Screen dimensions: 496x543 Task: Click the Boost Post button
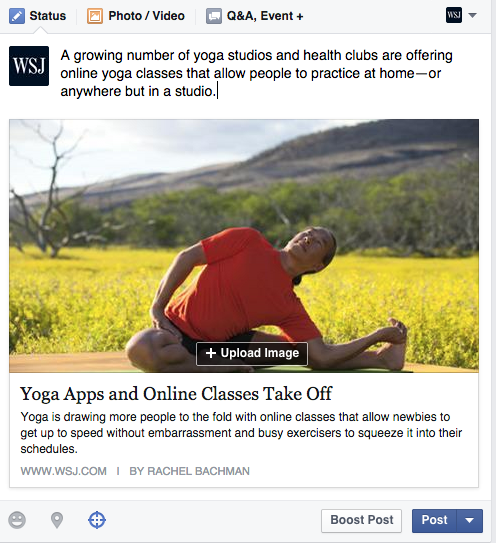coord(361,520)
